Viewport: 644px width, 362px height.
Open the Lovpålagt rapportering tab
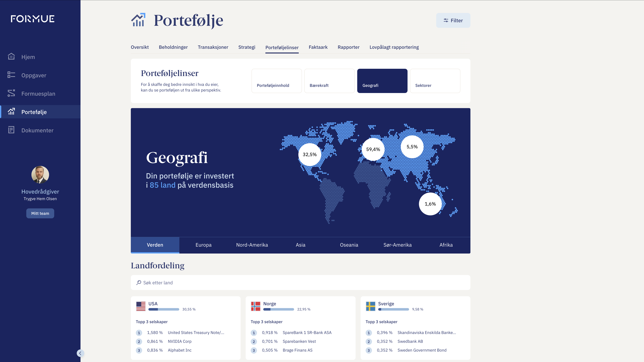coord(394,47)
